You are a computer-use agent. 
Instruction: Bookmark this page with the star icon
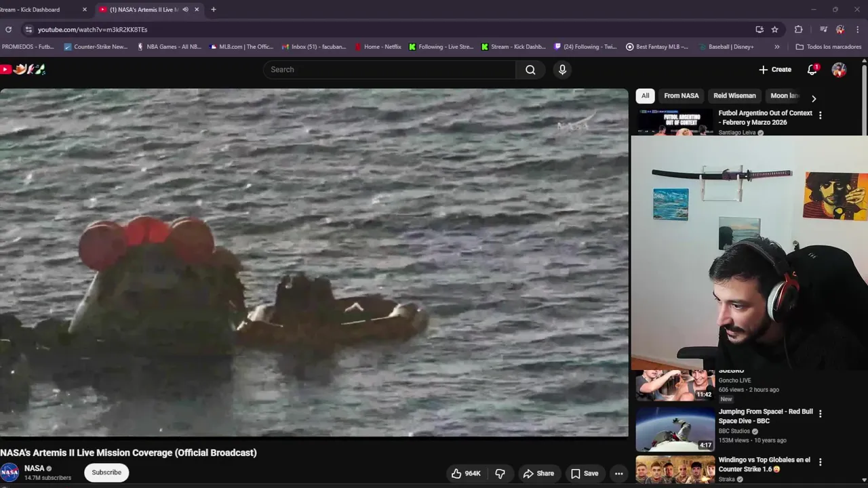tap(775, 29)
